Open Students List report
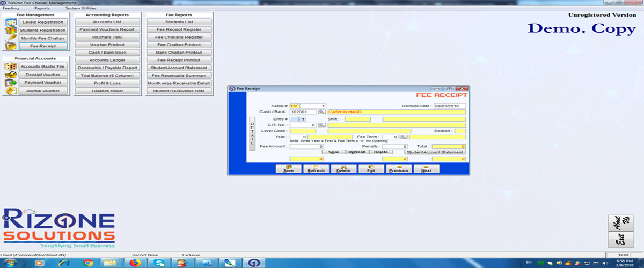The width and height of the screenshot is (644, 268). coord(179,22)
